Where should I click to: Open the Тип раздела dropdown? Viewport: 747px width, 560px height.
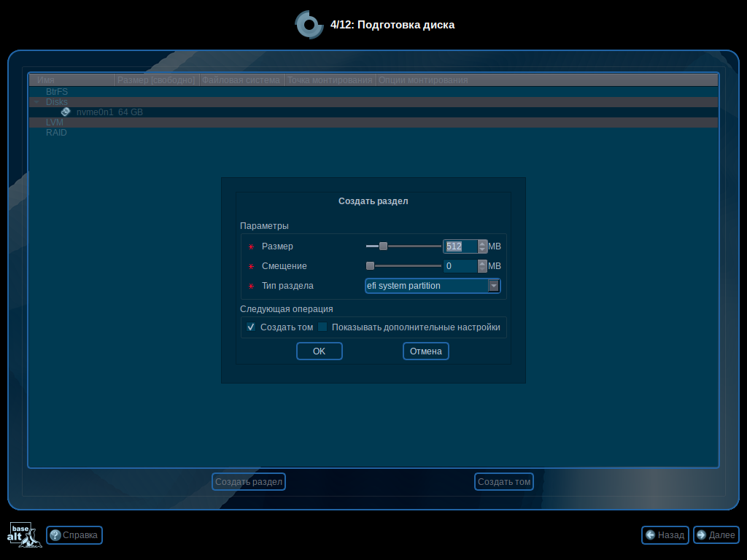(494, 286)
